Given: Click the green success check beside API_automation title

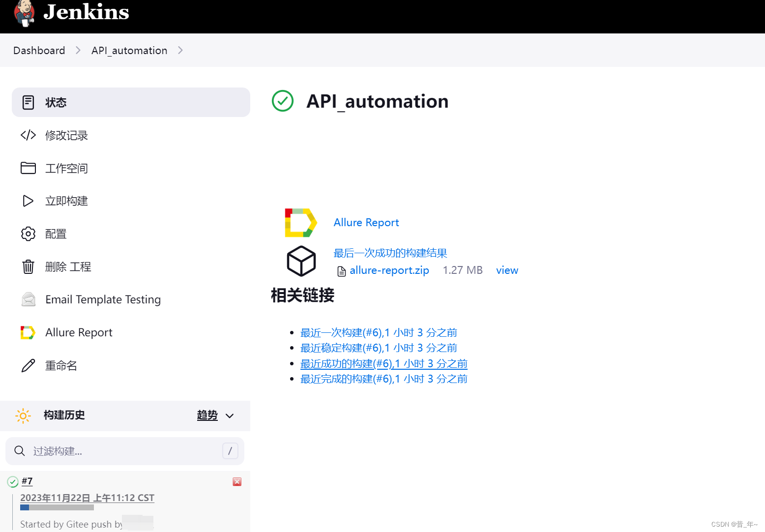Looking at the screenshot, I should click(283, 101).
